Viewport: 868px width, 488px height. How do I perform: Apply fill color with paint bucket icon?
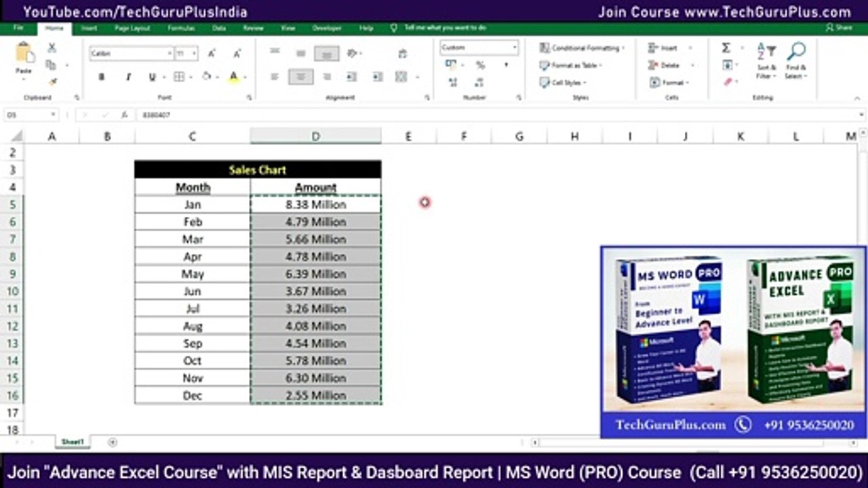206,77
